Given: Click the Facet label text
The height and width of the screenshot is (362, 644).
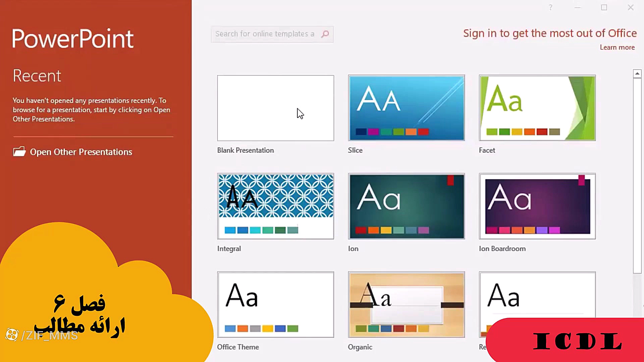Looking at the screenshot, I should click(487, 150).
